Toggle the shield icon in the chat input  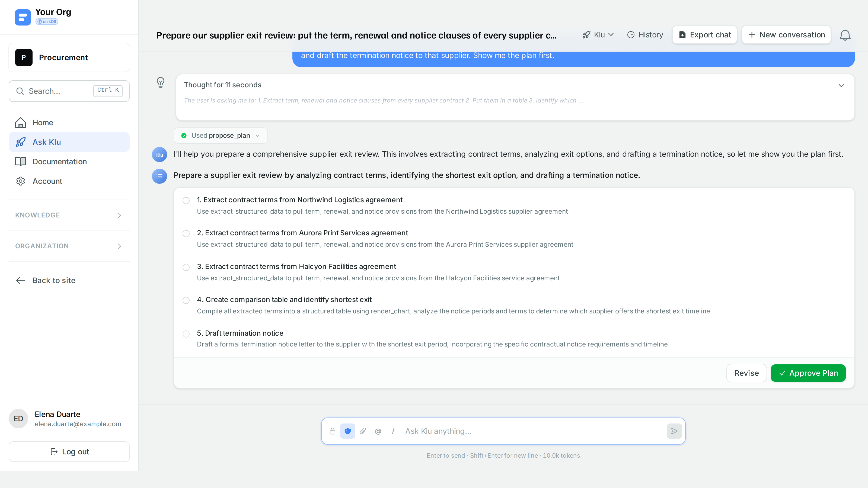347,431
